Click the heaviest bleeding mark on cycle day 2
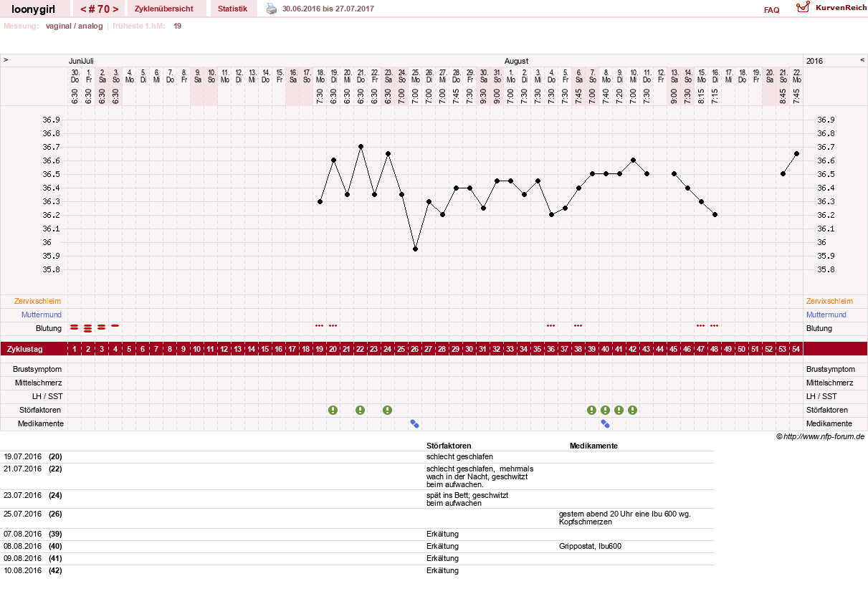This screenshot has height=614, width=868. (x=88, y=328)
